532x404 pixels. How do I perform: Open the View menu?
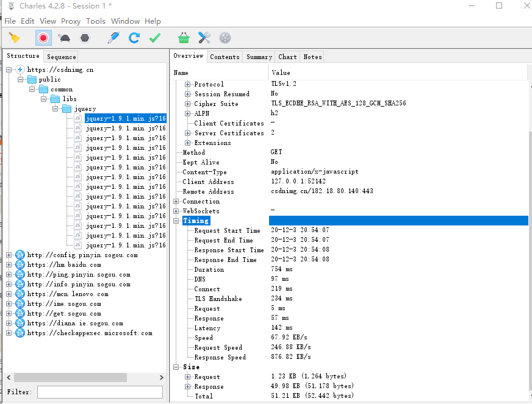[48, 21]
